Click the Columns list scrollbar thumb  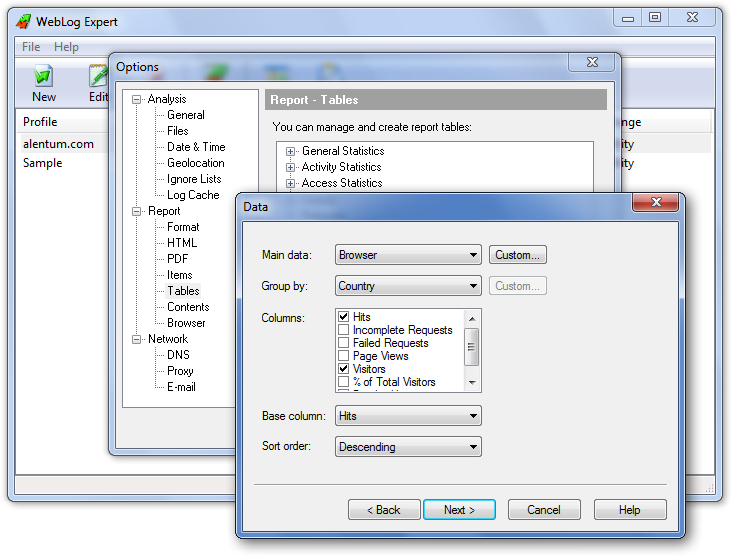point(472,347)
